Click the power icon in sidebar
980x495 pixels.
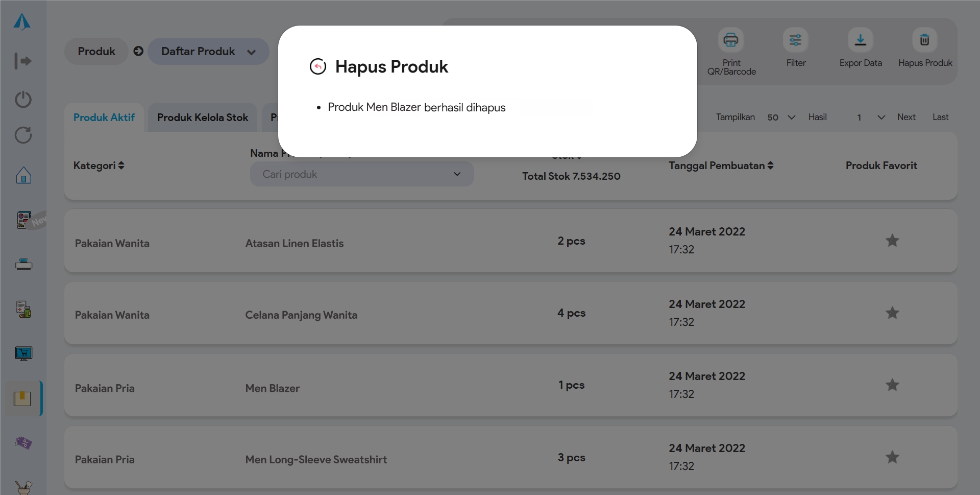[x=23, y=99]
